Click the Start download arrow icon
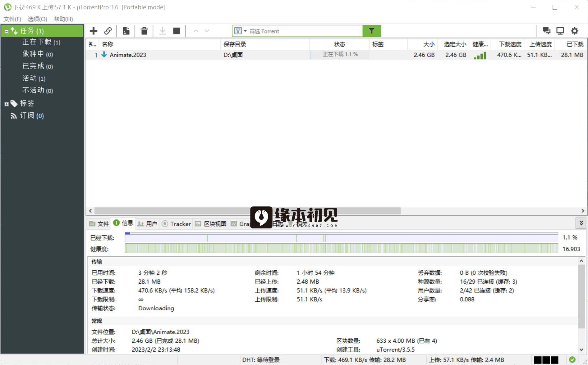The width and height of the screenshot is (588, 365). point(162,31)
